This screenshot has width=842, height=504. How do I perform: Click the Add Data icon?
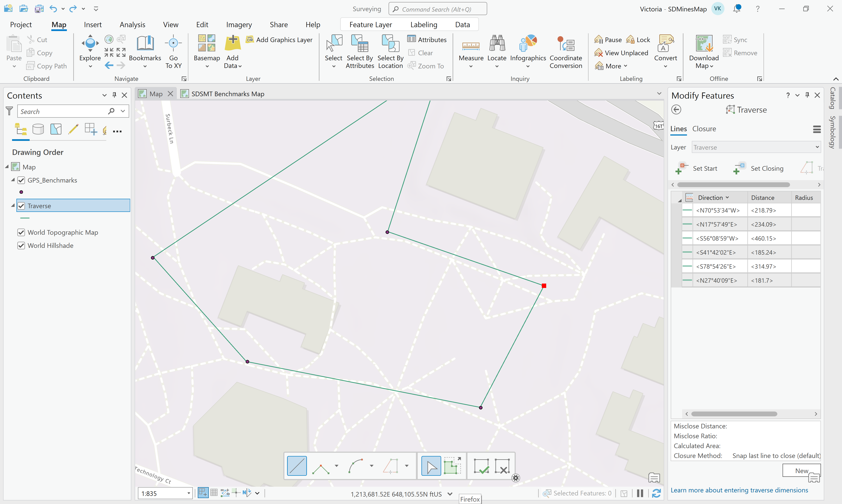pos(233,43)
